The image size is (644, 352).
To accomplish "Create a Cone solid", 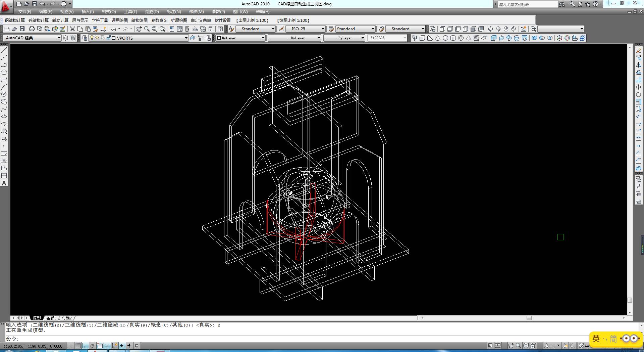I will 438,38.
